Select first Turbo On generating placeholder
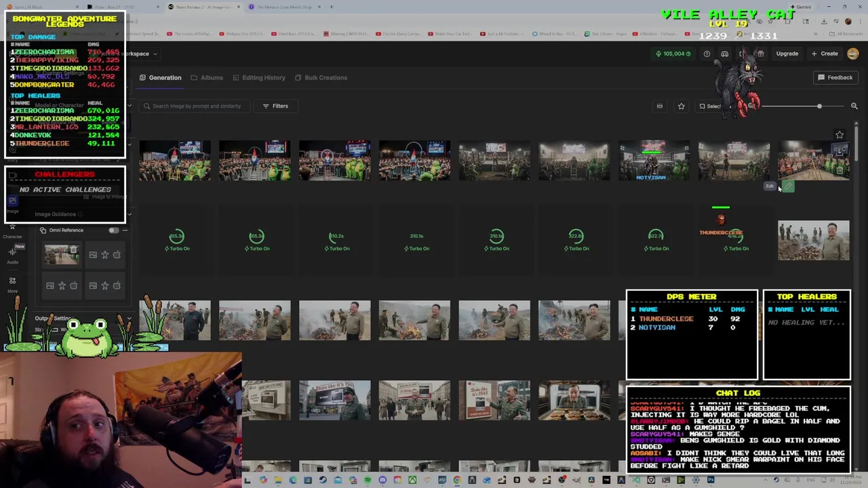The width and height of the screenshot is (868, 488). tap(176, 240)
